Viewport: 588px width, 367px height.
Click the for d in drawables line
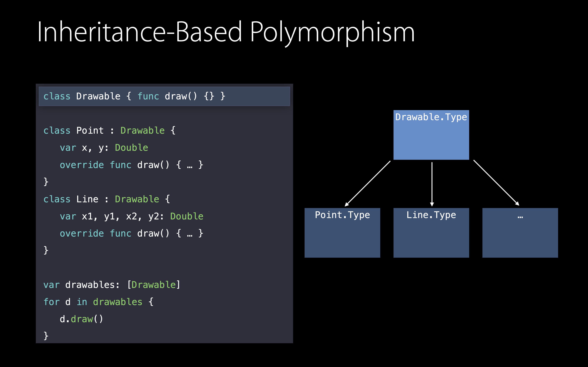pos(98,302)
